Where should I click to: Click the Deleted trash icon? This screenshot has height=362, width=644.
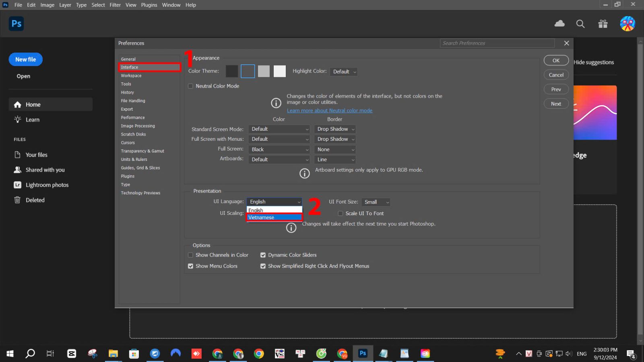tap(17, 200)
